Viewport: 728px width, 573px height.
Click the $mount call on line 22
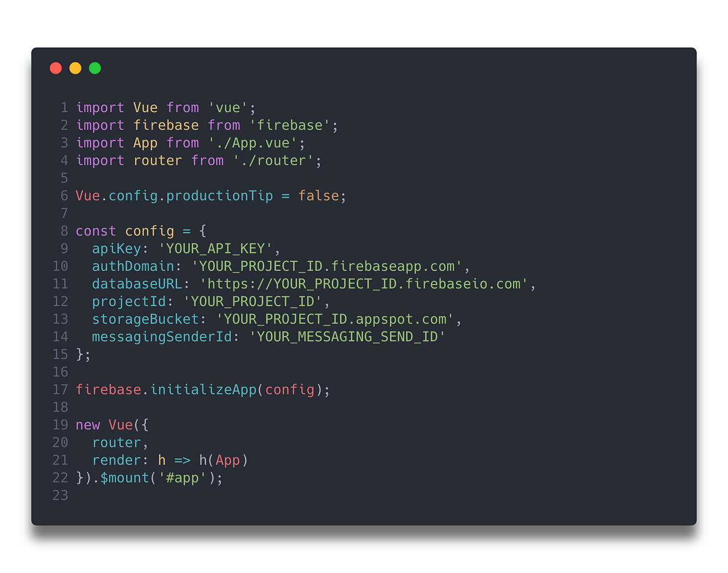(125, 478)
